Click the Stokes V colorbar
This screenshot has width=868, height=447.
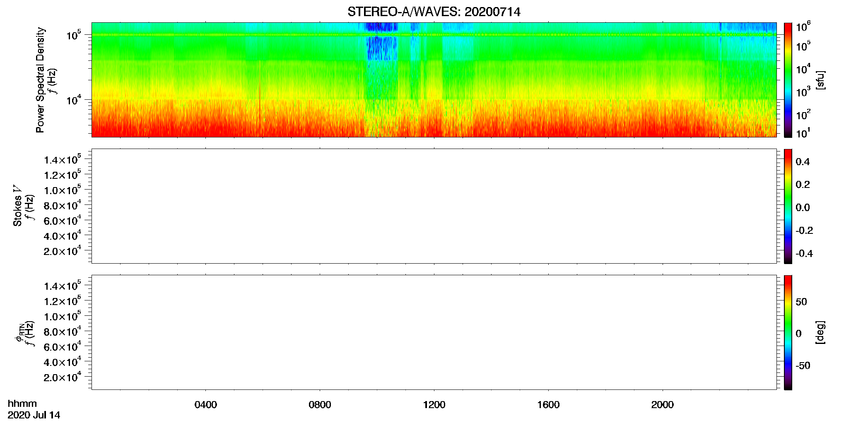[788, 206]
